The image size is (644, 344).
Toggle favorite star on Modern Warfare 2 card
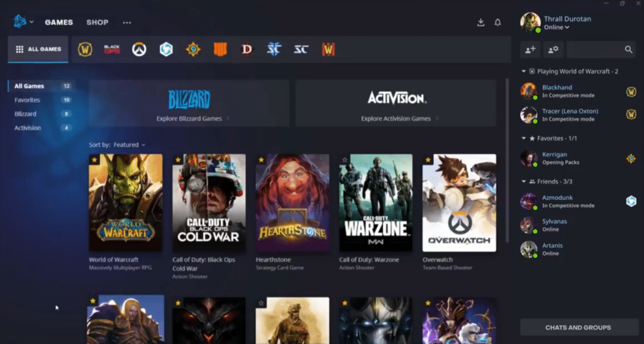coord(261,303)
